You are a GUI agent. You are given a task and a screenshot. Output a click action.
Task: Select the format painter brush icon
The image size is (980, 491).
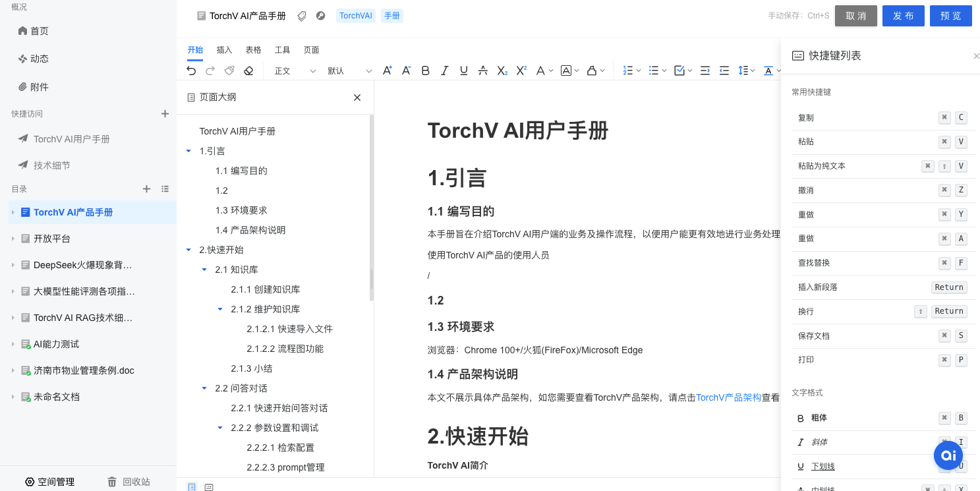point(229,71)
